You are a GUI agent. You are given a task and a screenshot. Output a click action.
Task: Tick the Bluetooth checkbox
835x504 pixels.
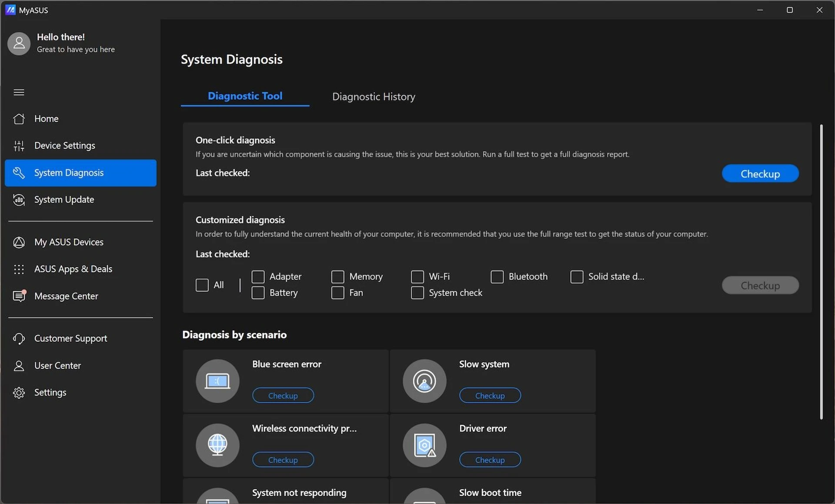point(497,277)
